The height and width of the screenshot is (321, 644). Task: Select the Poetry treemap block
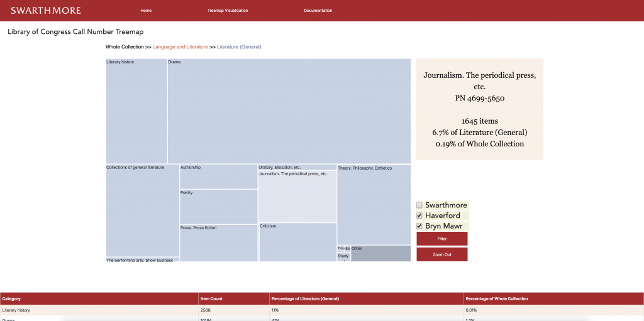pyautogui.click(x=218, y=207)
